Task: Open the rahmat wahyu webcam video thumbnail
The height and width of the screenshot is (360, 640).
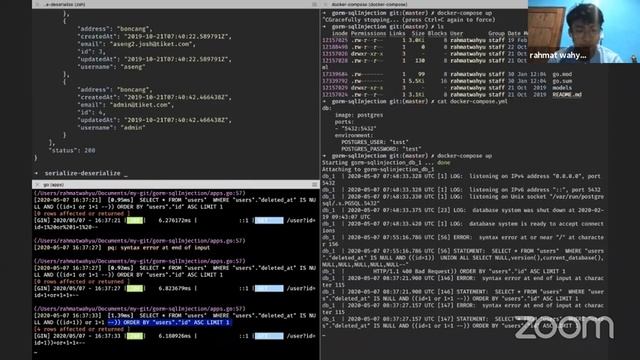Action: tap(584, 31)
